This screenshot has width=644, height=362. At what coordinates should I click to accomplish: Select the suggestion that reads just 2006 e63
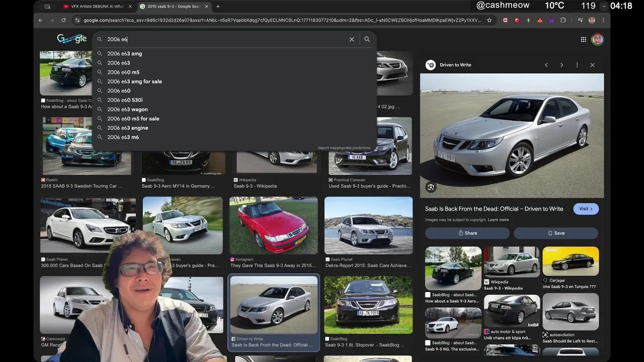[x=118, y=63]
